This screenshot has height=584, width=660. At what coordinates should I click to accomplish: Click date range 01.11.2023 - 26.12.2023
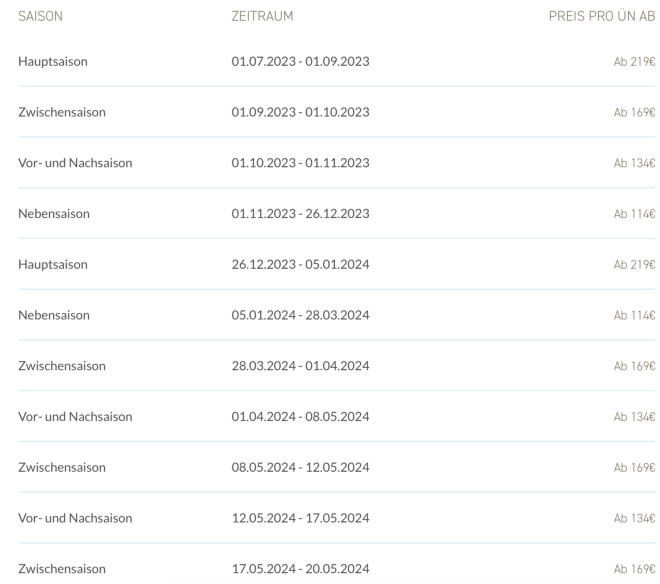click(301, 214)
